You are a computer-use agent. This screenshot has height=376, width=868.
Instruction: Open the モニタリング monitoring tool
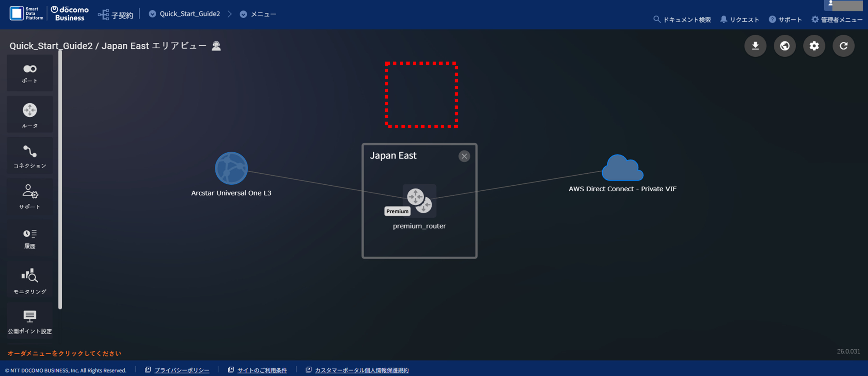tap(30, 280)
